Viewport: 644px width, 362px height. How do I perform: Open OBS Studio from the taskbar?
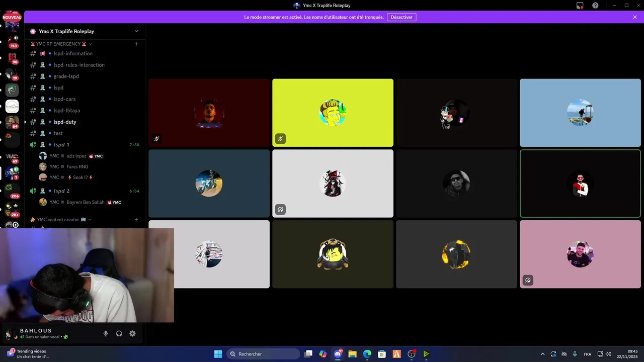point(412,354)
